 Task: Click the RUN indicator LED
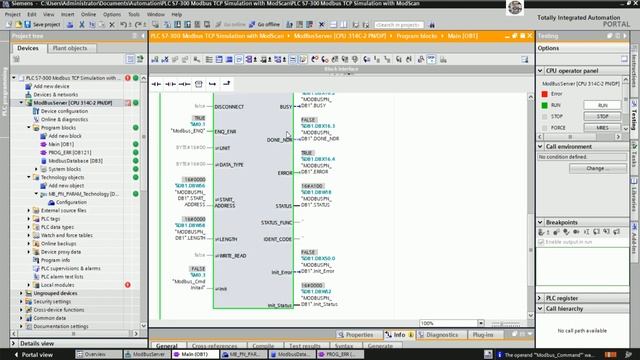coord(544,105)
